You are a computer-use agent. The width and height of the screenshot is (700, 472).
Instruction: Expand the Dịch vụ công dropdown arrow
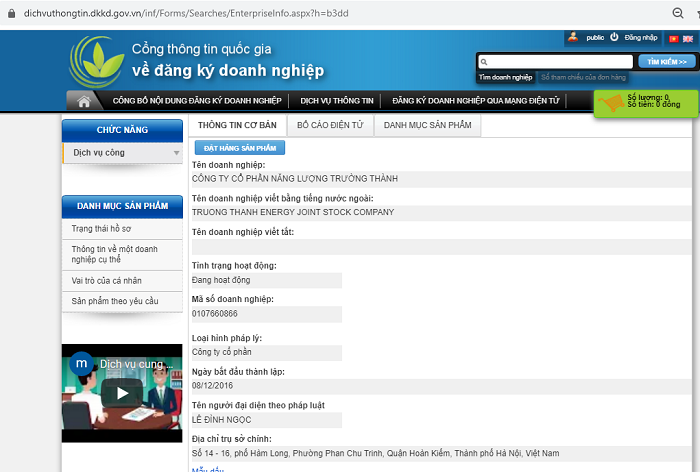(x=177, y=153)
